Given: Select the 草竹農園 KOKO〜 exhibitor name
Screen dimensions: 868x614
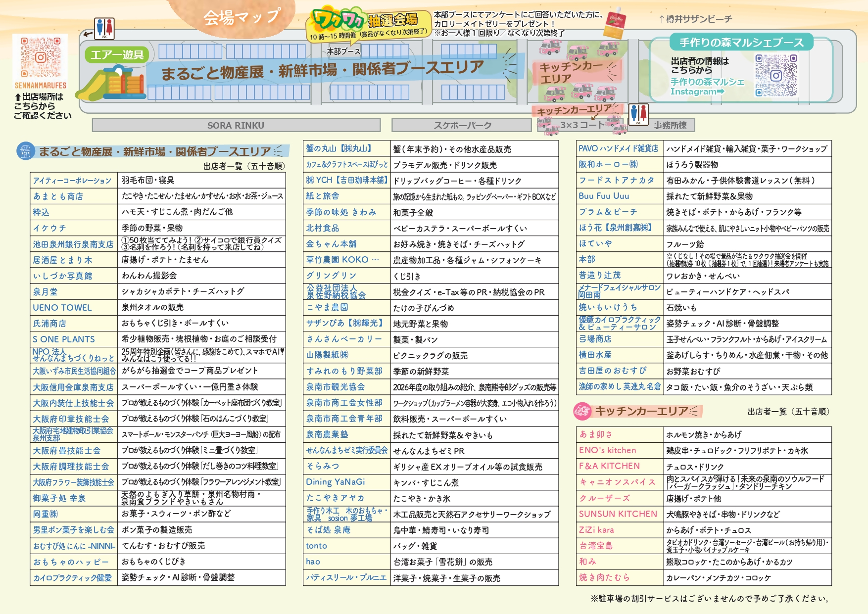Looking at the screenshot, I should coord(342,260).
